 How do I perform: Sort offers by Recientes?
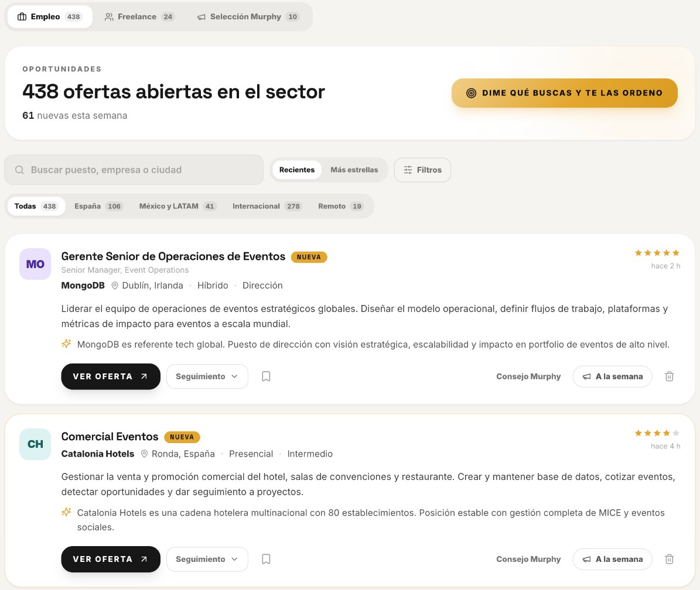point(297,170)
